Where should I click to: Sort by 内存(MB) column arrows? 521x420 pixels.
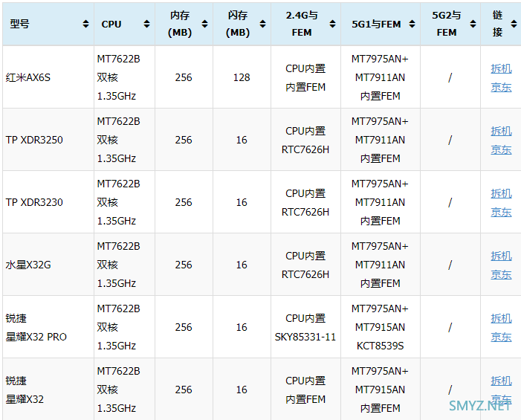point(204,24)
